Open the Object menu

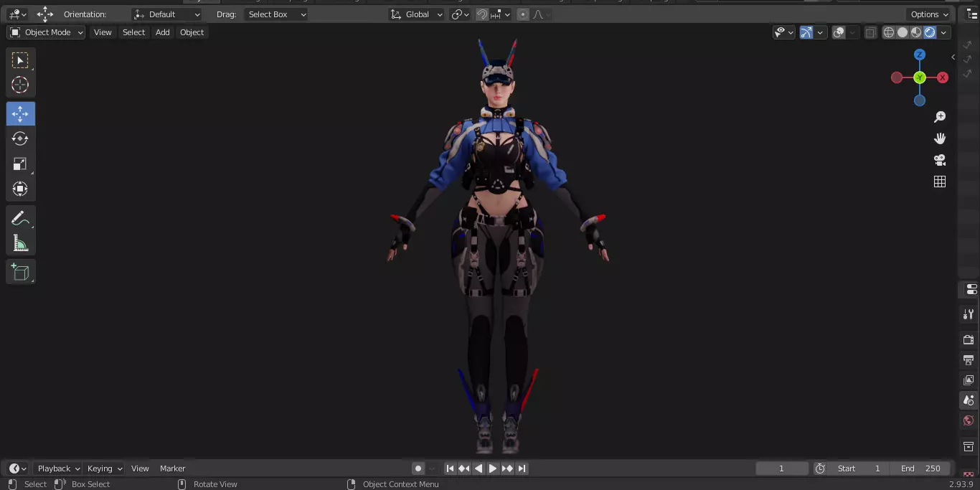coord(192,32)
